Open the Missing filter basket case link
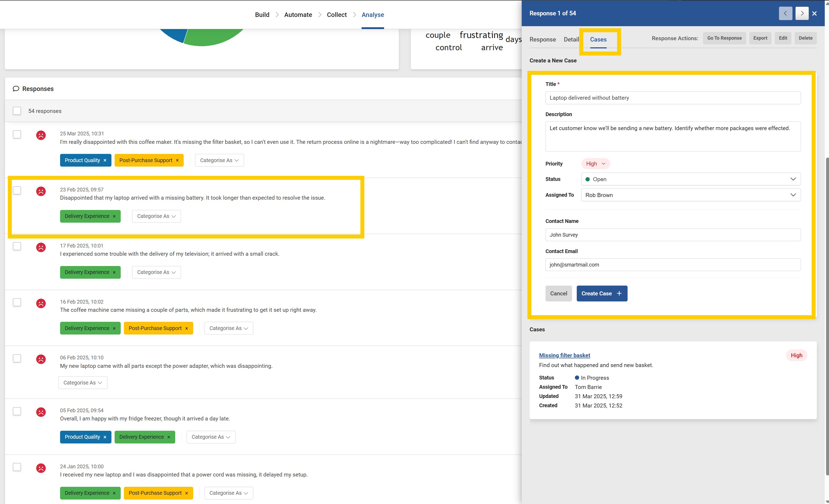This screenshot has width=829, height=504. point(564,355)
